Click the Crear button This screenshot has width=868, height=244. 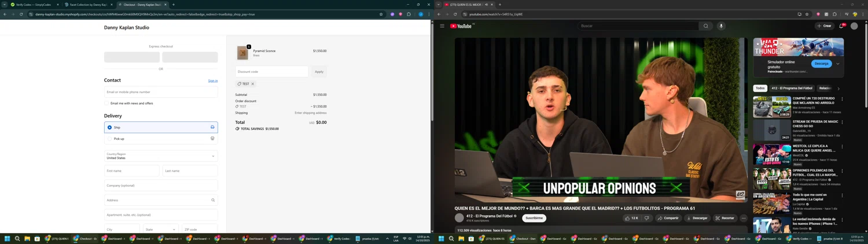pos(824,26)
